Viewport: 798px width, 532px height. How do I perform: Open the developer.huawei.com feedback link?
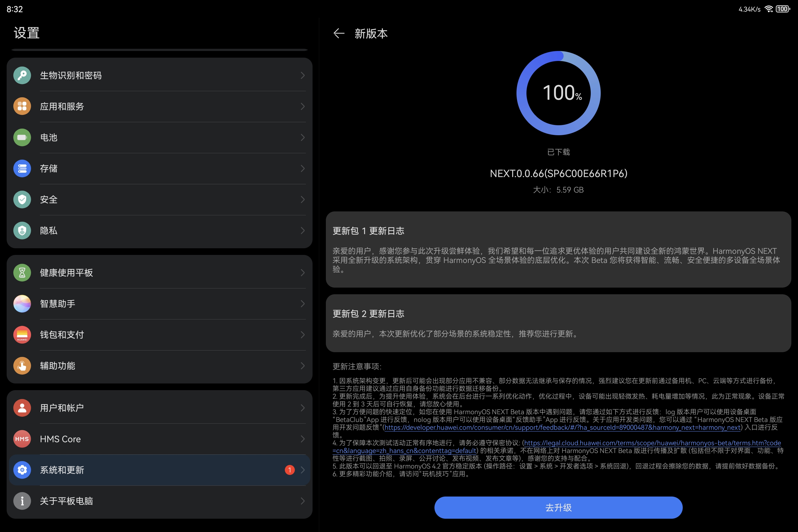[562, 428]
